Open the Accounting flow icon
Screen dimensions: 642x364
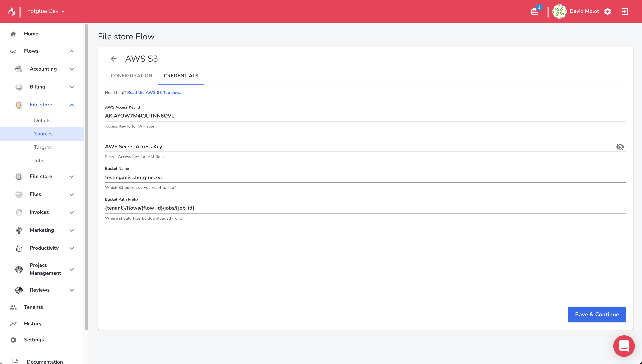point(19,69)
